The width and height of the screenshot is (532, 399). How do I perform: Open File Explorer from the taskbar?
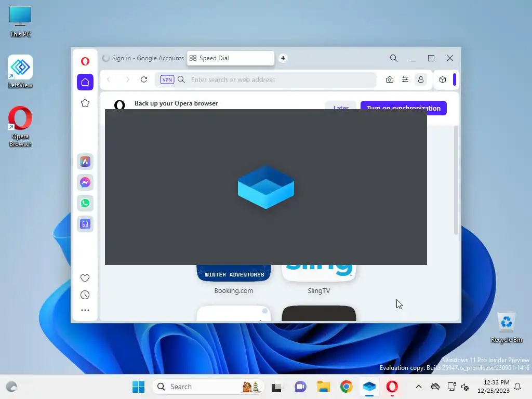pos(323,387)
